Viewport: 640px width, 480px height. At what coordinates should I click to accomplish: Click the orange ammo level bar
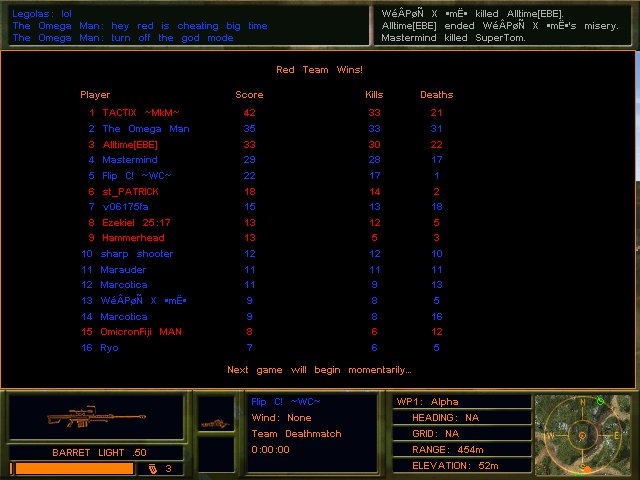click(x=72, y=468)
